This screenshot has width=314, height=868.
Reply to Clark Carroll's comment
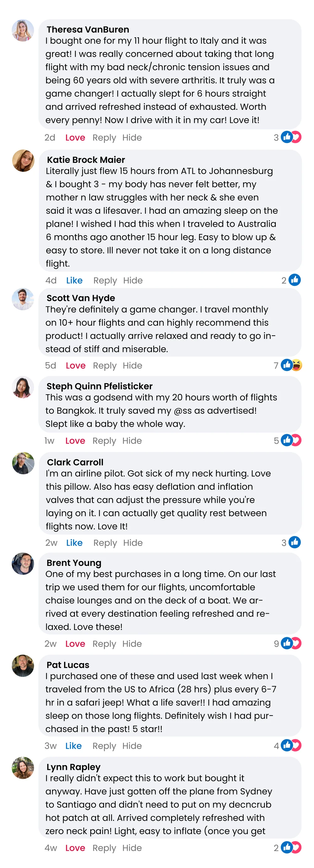(105, 543)
